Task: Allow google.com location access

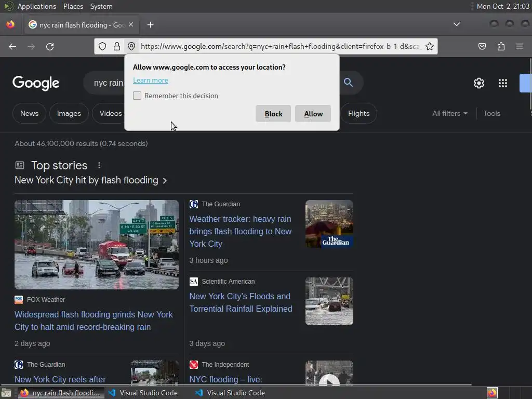Action: pyautogui.click(x=313, y=114)
